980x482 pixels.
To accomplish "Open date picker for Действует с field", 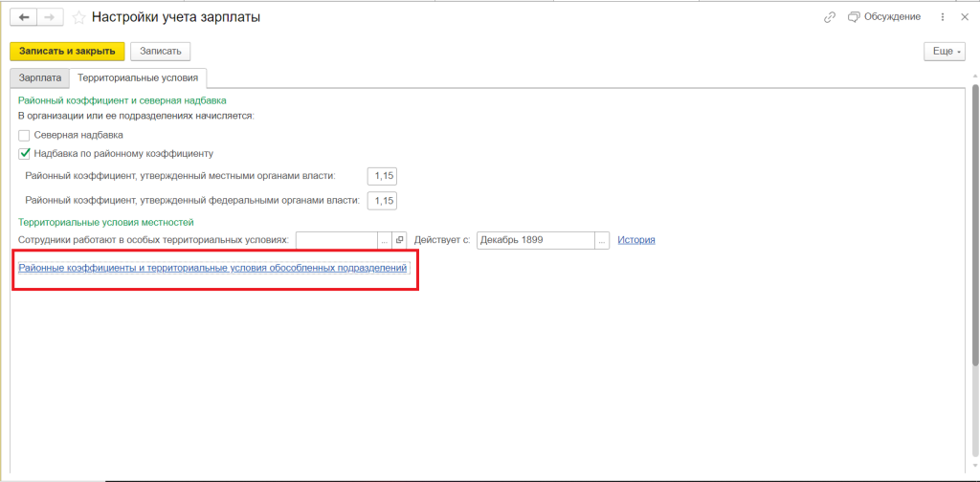I will [602, 240].
